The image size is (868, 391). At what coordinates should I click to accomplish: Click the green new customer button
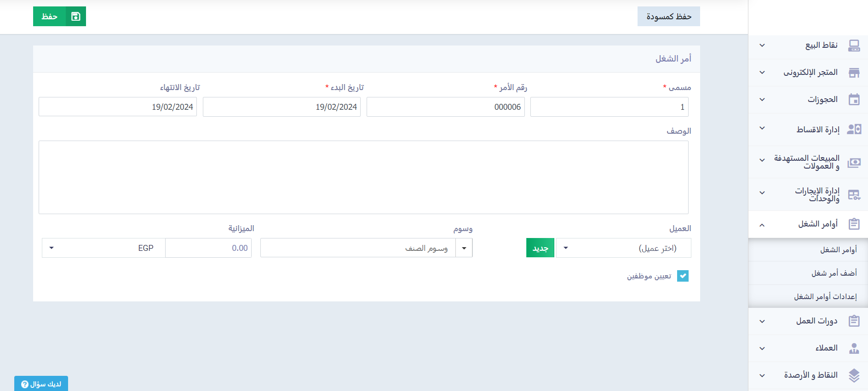(x=540, y=248)
